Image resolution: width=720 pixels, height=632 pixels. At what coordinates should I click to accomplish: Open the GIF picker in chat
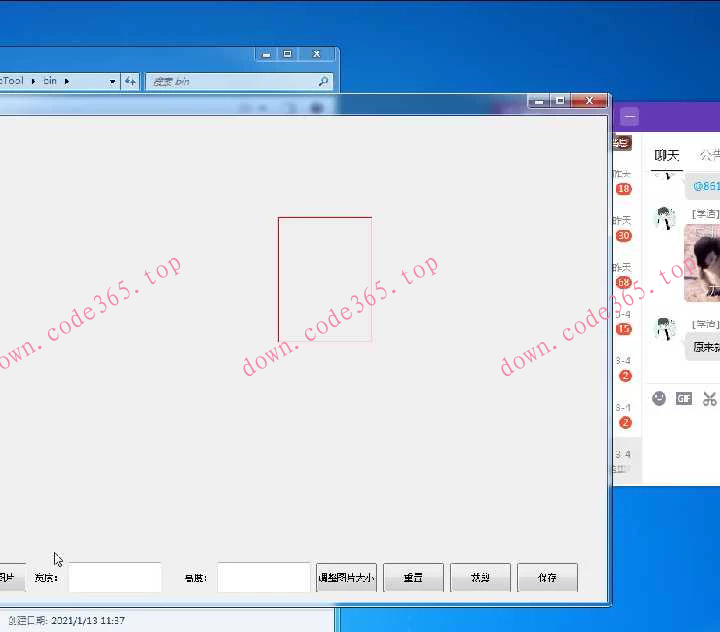(684, 399)
